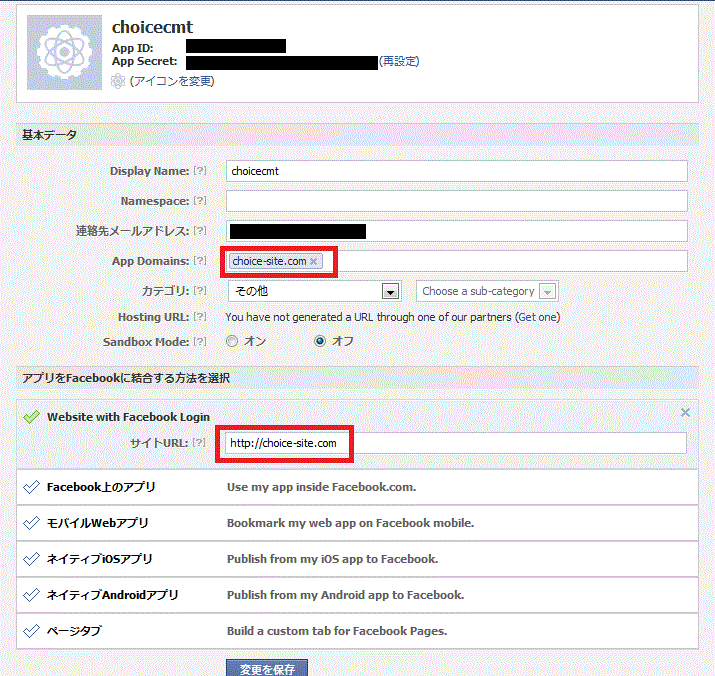The width and height of the screenshot is (715, 676).
Task: Click the choicecmt app icon thumbnail
Action: [x=64, y=52]
